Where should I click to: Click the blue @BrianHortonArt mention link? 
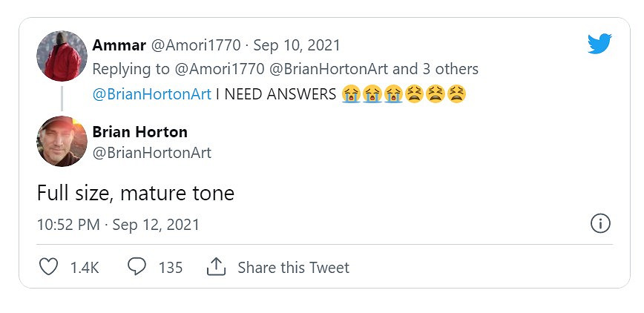(151, 94)
